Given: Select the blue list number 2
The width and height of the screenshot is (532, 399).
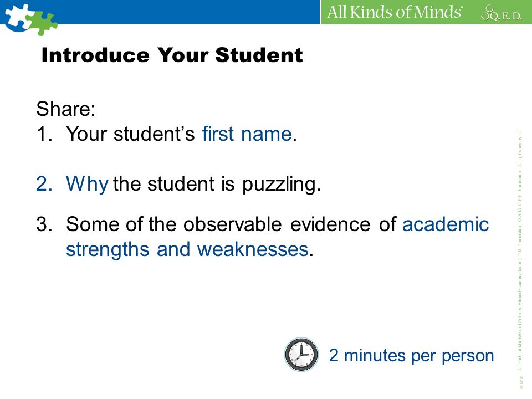Looking at the screenshot, I should pyautogui.click(x=44, y=184).
